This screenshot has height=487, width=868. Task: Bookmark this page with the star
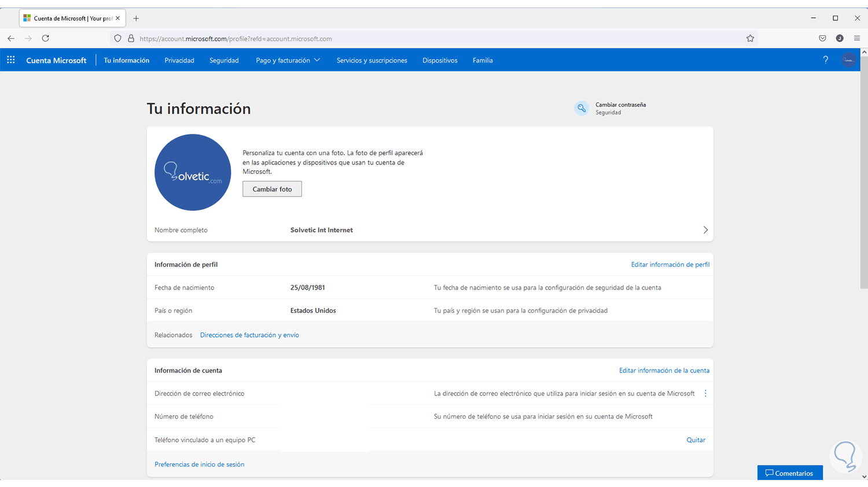click(x=750, y=38)
